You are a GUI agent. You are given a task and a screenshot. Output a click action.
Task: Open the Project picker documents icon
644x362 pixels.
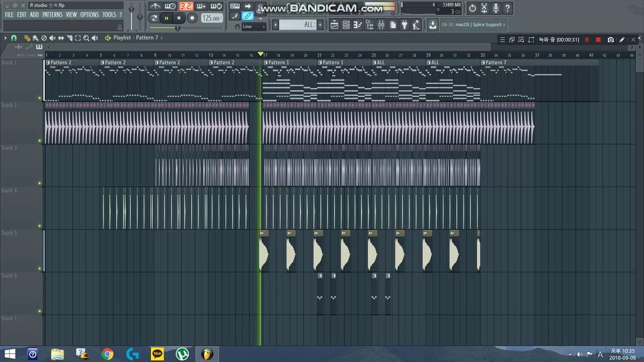(x=393, y=25)
